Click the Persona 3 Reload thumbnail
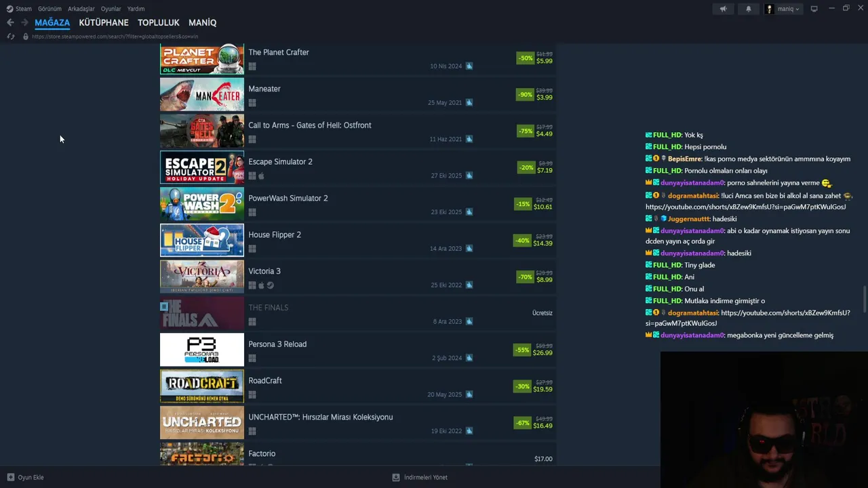Viewport: 868px width, 488px height. [x=202, y=350]
